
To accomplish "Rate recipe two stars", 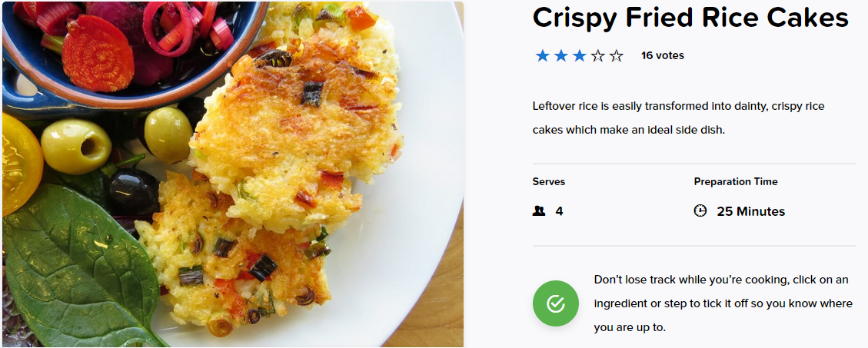I will tap(560, 55).
